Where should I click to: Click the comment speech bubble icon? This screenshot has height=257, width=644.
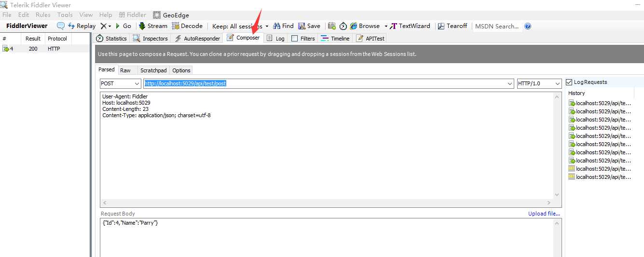(x=61, y=26)
